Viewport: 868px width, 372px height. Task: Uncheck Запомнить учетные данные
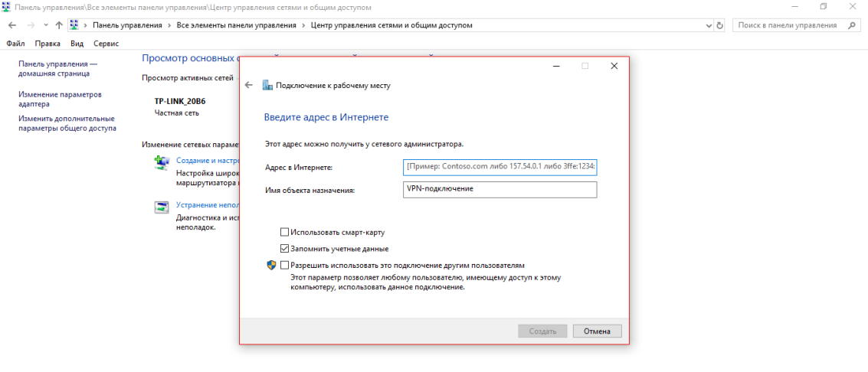point(284,249)
